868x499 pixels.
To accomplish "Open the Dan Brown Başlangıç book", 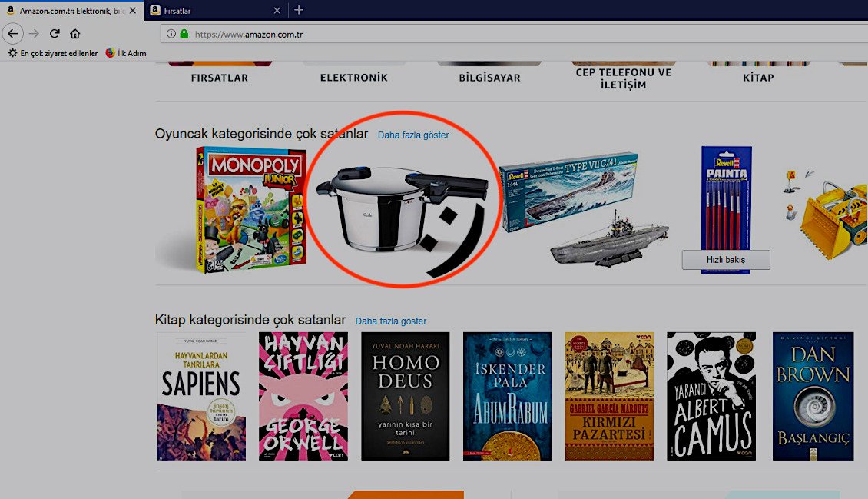I will click(813, 396).
